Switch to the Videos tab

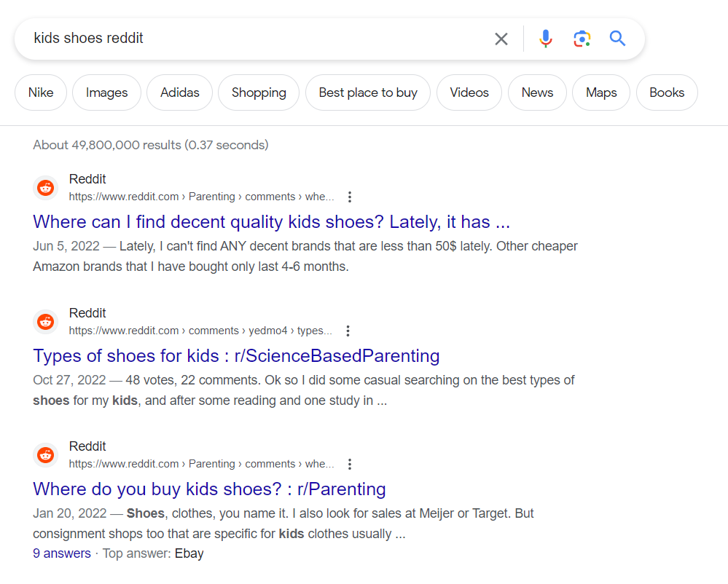469,92
